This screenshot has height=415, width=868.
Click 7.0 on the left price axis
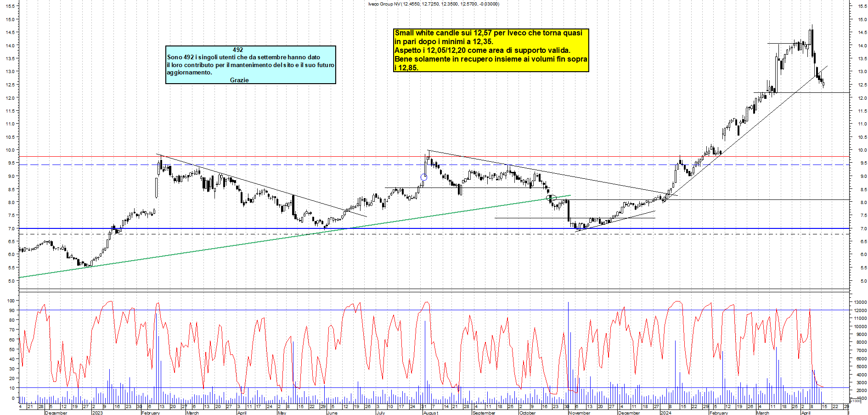click(11, 228)
